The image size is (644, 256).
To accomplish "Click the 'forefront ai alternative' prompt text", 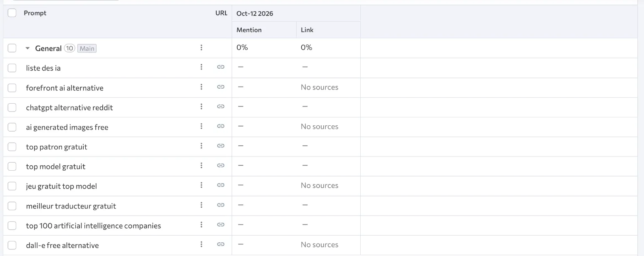I will [x=64, y=88].
